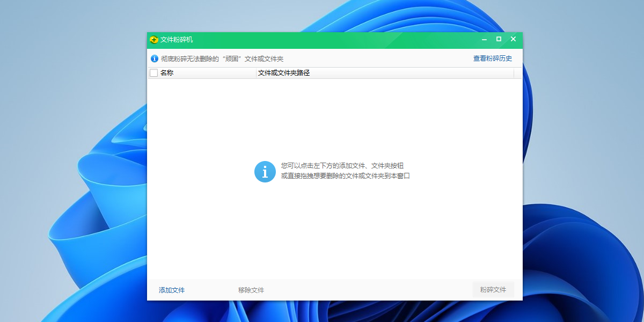Click the large circular info icon in the center
The image size is (644, 322).
pos(264,171)
